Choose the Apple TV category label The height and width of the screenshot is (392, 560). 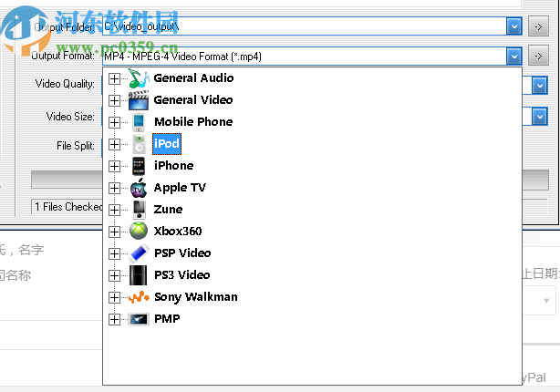(180, 188)
